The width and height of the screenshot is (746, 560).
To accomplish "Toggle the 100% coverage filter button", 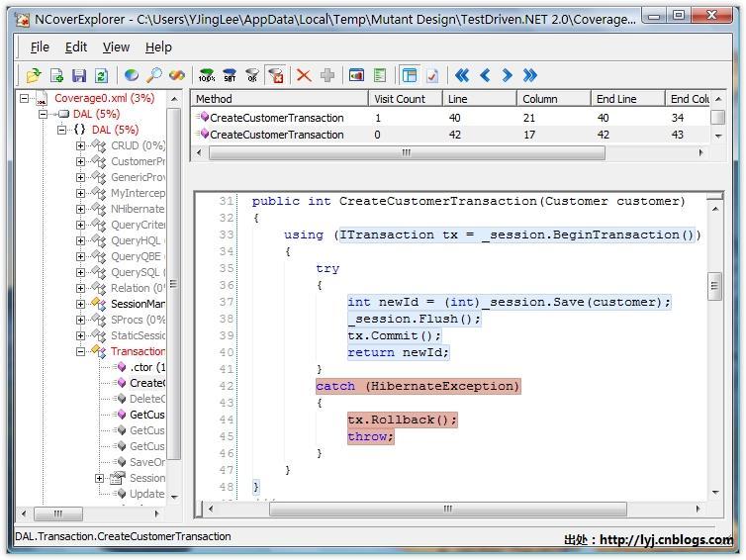I will pyautogui.click(x=207, y=75).
